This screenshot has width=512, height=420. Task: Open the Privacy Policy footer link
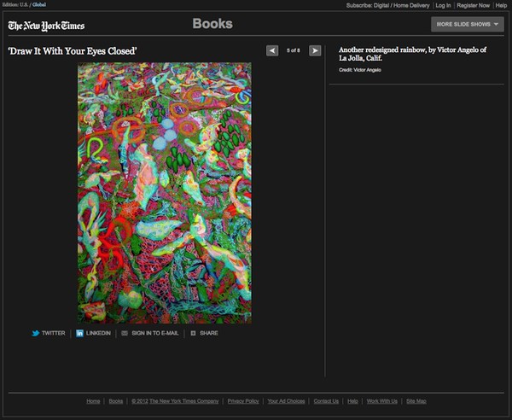coord(243,401)
